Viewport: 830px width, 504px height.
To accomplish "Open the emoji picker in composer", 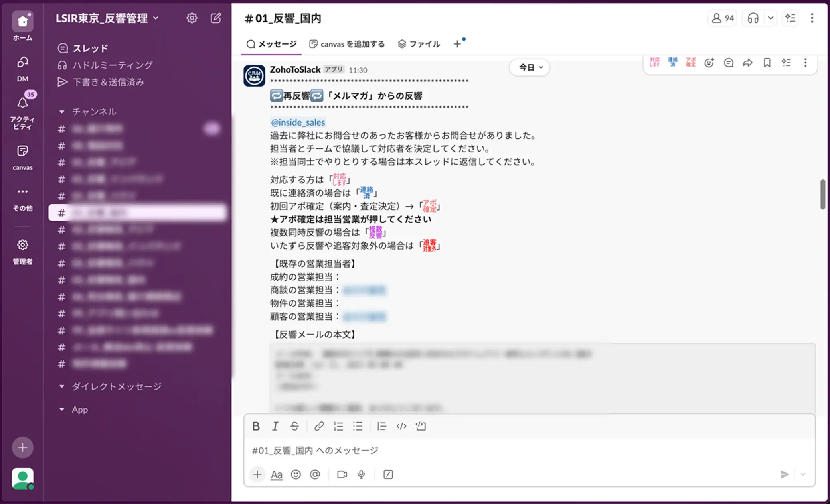I will [x=296, y=474].
